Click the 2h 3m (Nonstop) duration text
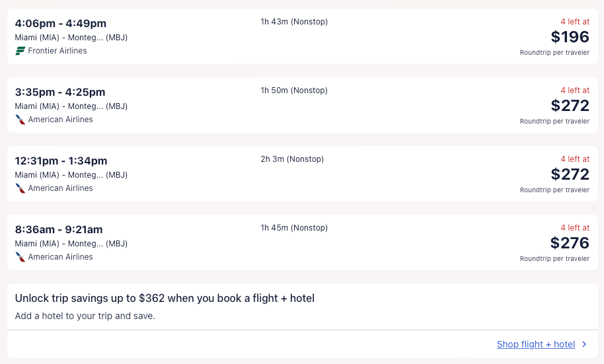 pos(292,159)
